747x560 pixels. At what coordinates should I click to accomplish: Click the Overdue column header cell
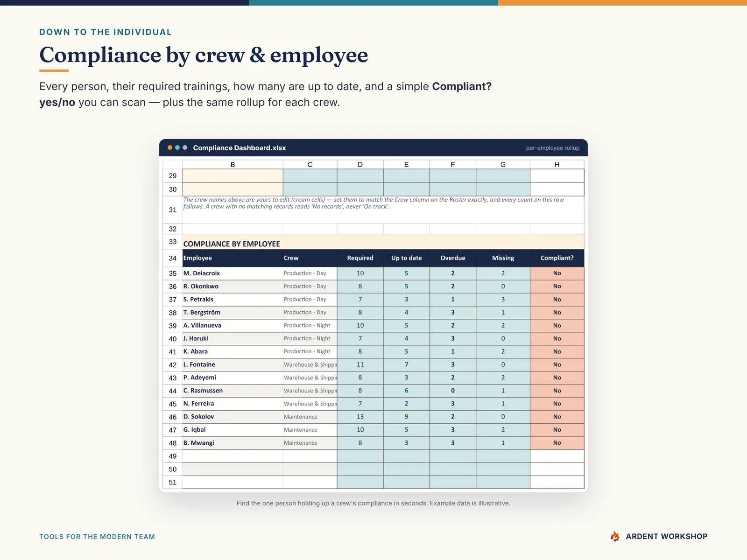(x=453, y=258)
